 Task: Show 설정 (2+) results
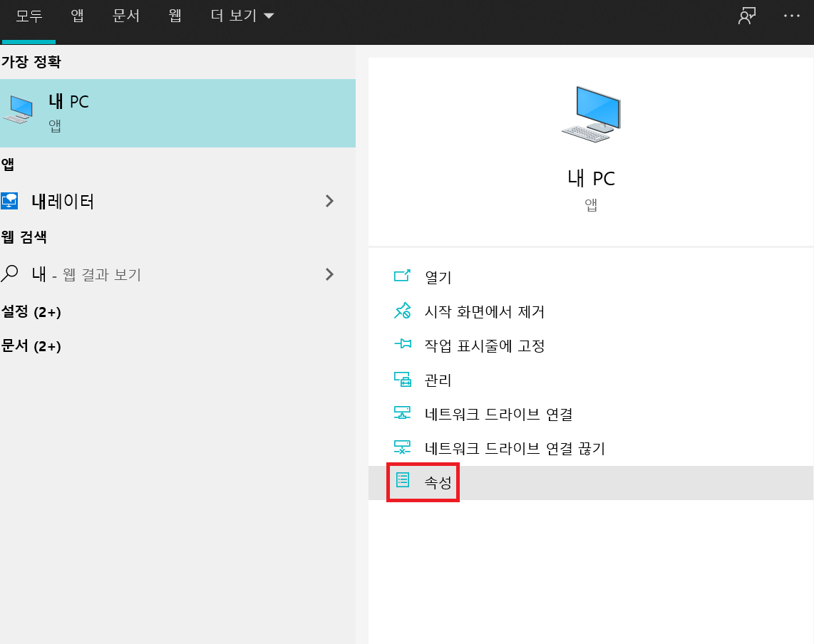(31, 312)
